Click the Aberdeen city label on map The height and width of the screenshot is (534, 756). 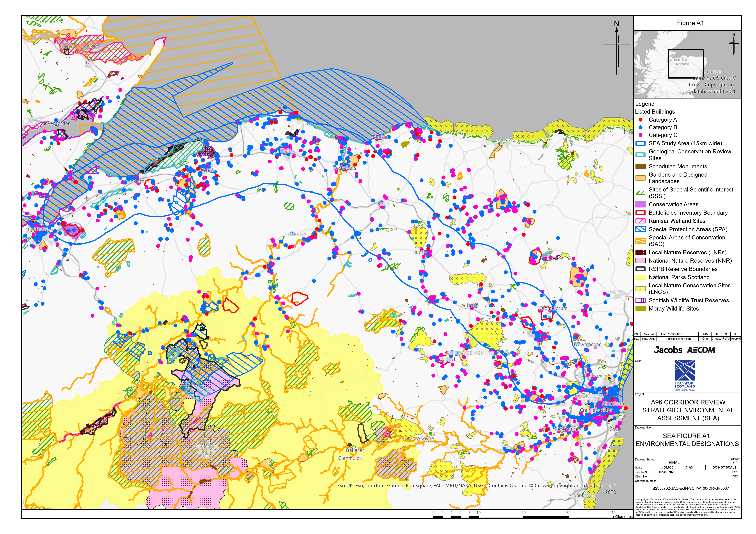pyautogui.click(x=613, y=403)
